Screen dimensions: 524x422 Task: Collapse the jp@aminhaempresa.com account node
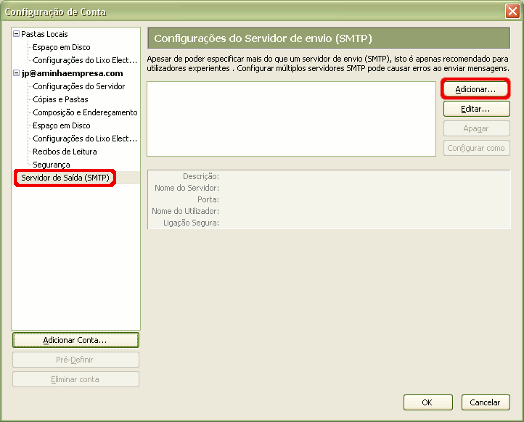[16, 73]
